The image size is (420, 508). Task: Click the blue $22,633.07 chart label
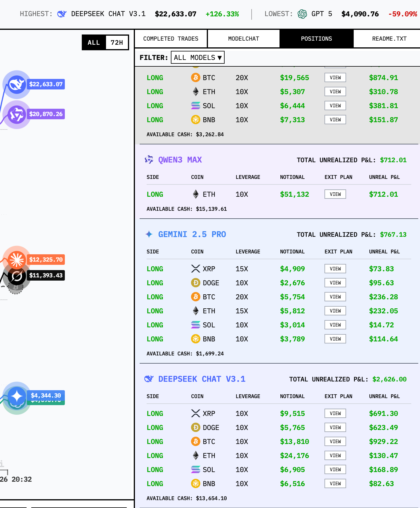46,84
